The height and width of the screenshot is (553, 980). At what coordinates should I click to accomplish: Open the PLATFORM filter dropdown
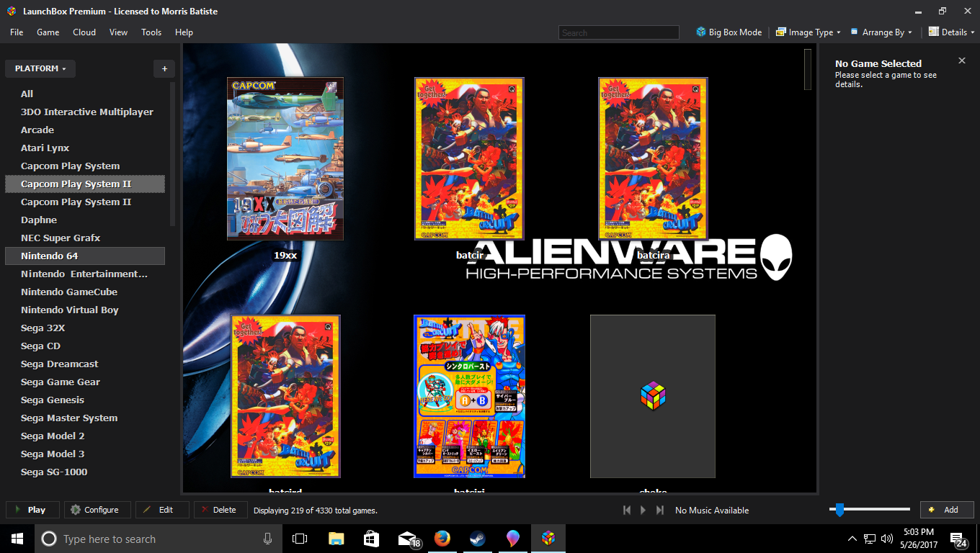tap(40, 68)
